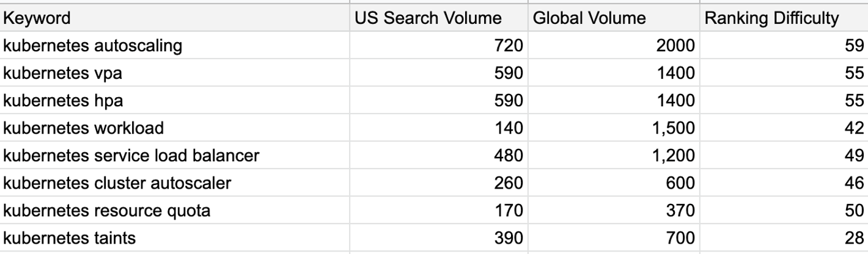Select the Keyword header cell

tap(175, 18)
